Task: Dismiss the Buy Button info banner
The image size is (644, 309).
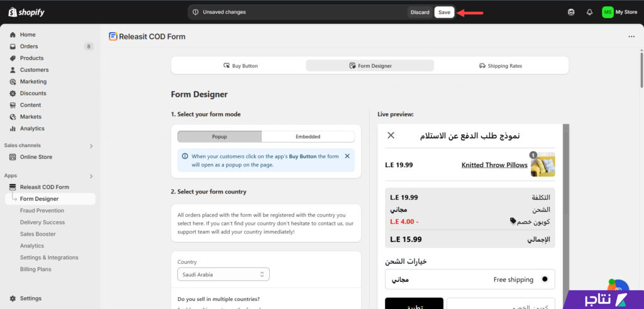Action: point(347,156)
